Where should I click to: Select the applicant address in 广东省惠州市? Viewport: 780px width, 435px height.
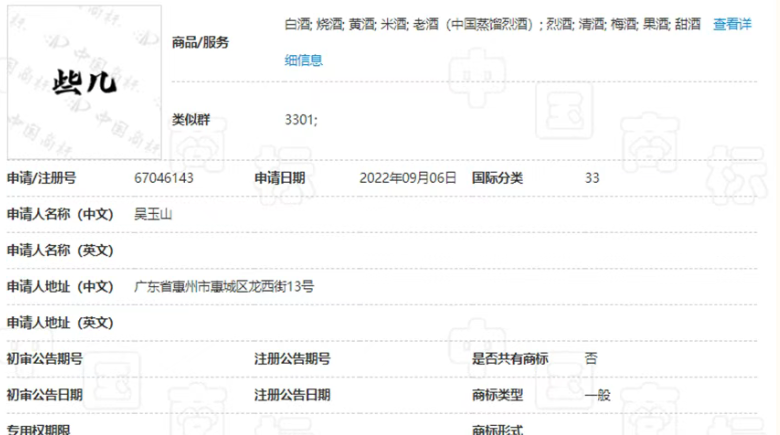click(224, 286)
